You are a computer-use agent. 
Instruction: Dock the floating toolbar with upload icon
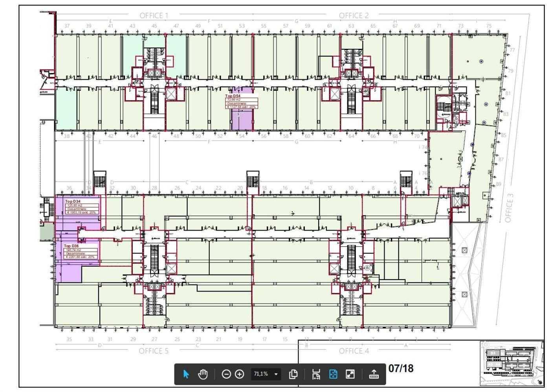click(374, 374)
